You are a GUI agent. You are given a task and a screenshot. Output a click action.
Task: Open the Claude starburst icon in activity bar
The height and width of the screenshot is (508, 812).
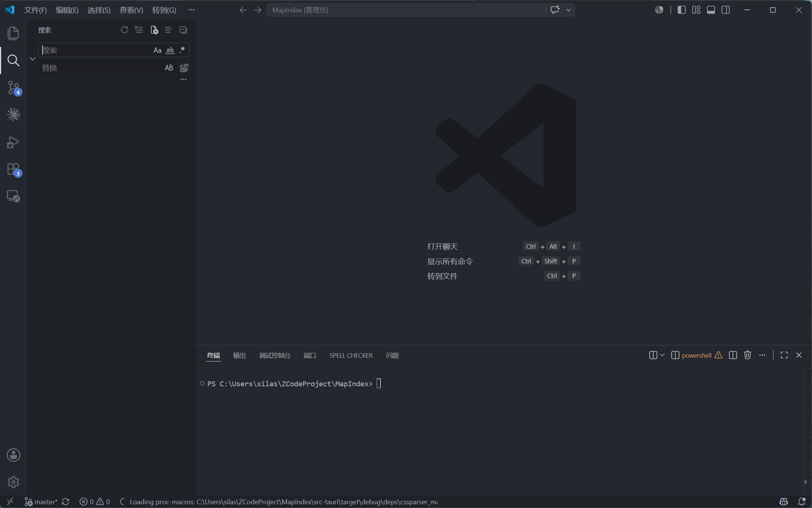pyautogui.click(x=13, y=115)
